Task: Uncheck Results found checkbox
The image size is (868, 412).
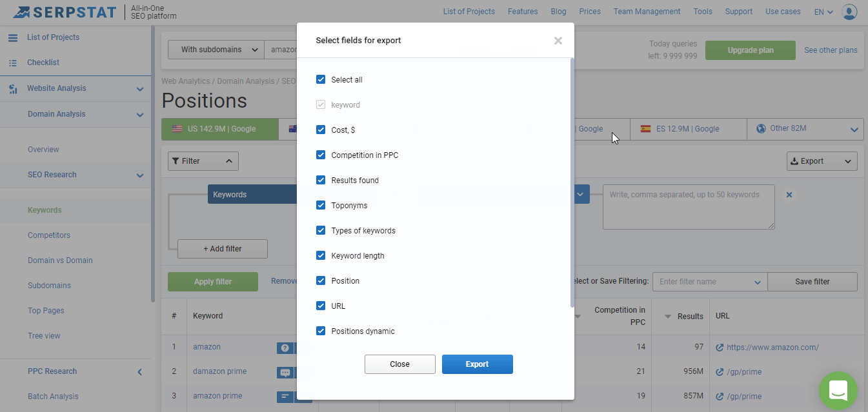Action: (321, 180)
